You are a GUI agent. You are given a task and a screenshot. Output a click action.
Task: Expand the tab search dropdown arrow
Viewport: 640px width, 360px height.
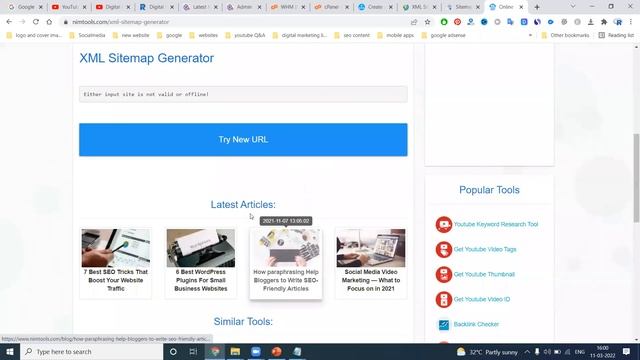click(573, 7)
